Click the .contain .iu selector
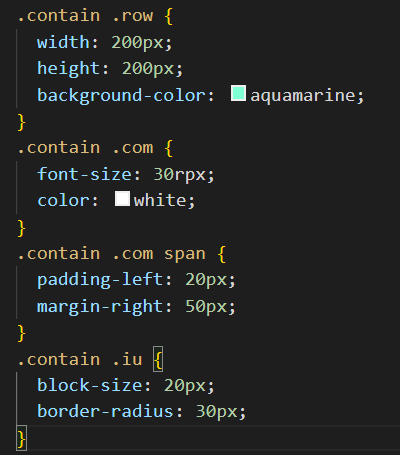The height and width of the screenshot is (455, 400). [x=80, y=359]
